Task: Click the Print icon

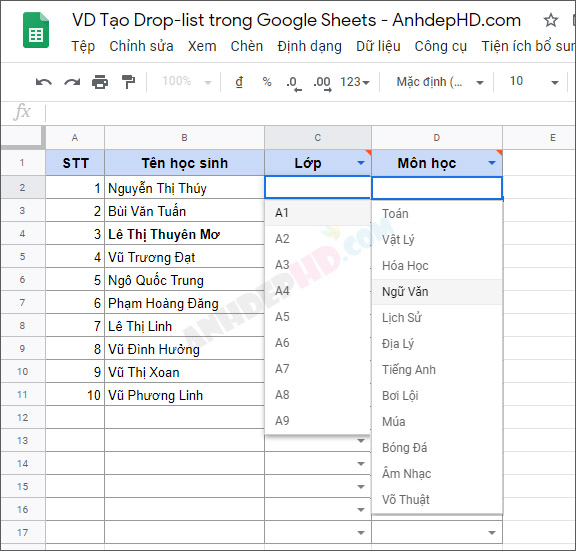Action: click(100, 82)
